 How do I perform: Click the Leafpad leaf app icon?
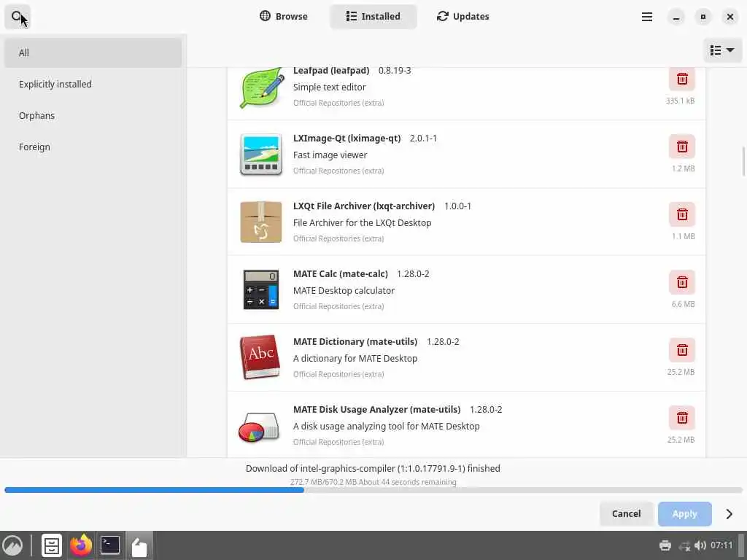click(x=261, y=88)
